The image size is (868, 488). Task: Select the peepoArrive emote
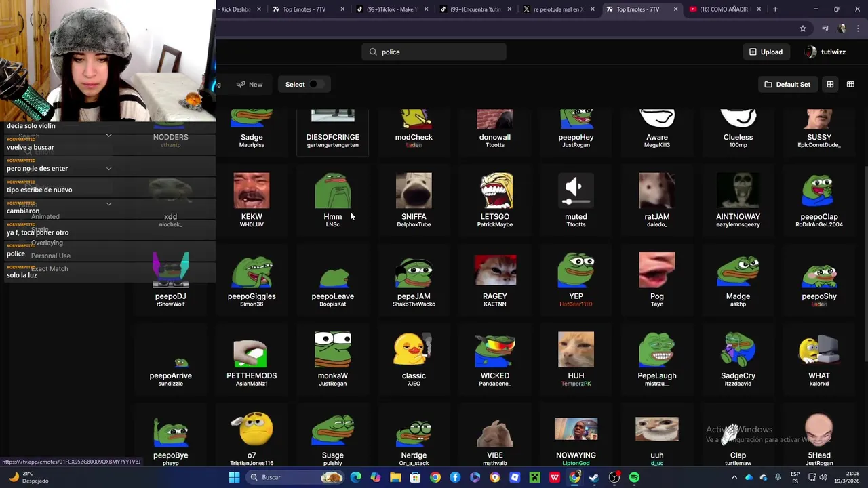pyautogui.click(x=170, y=359)
